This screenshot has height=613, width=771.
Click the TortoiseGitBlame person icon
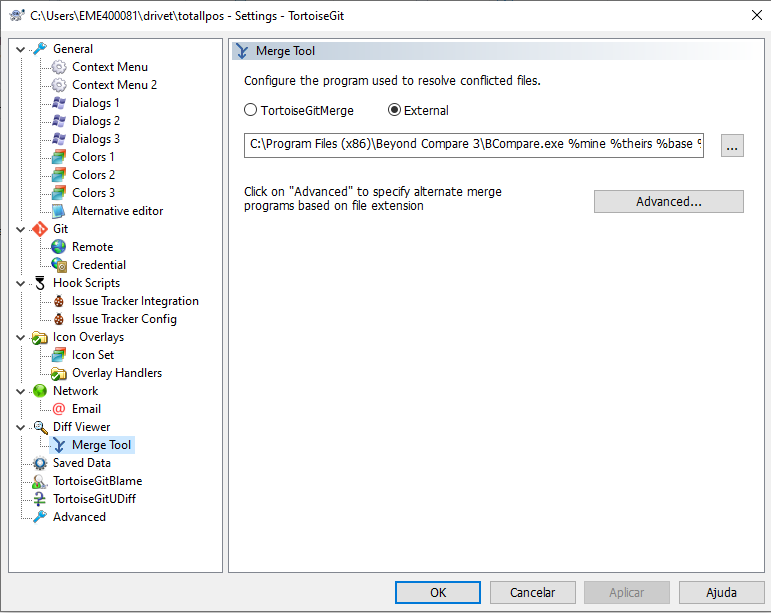click(40, 481)
